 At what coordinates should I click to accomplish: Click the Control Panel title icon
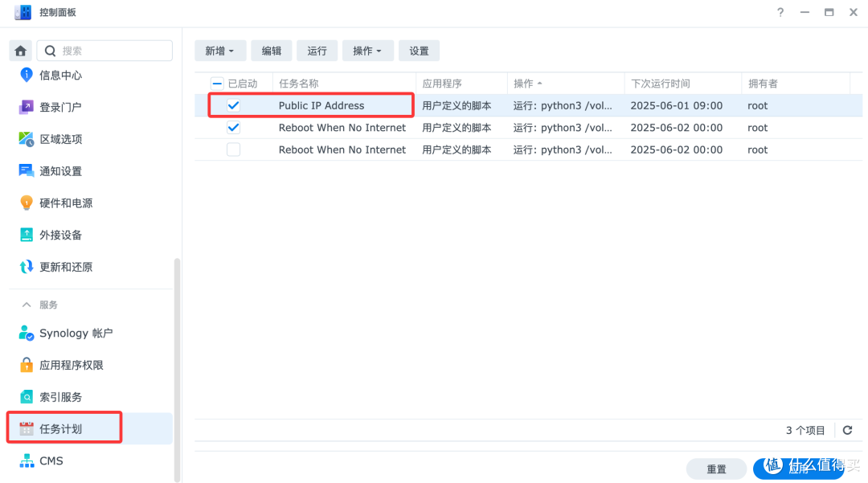(23, 12)
